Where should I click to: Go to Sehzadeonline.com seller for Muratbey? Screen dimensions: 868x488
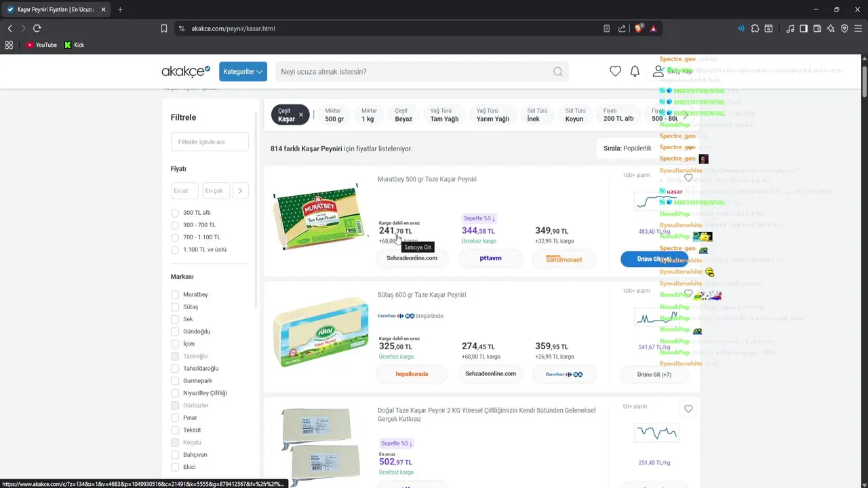412,258
